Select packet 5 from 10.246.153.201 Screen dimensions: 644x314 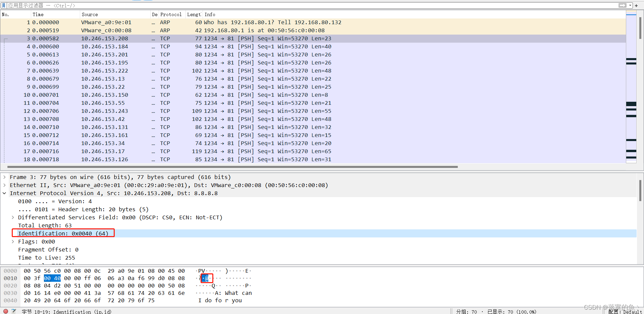pos(313,55)
